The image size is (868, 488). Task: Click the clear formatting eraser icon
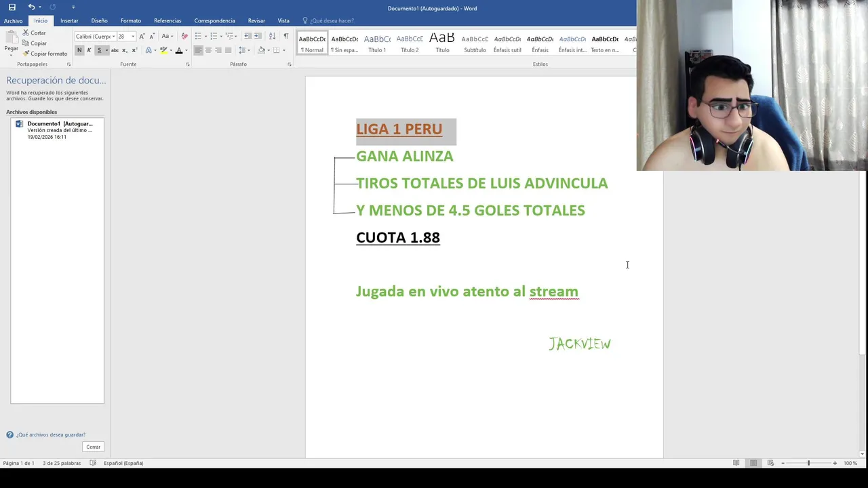click(184, 36)
